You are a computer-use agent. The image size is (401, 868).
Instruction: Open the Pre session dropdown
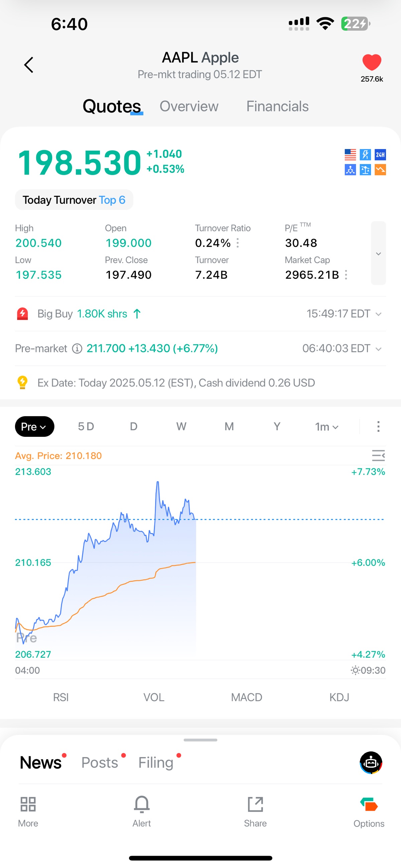[34, 426]
